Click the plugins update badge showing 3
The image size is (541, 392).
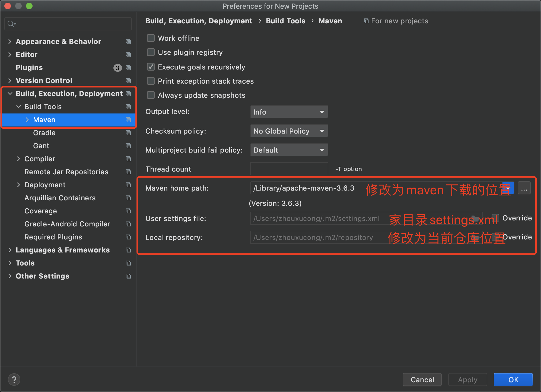point(117,68)
